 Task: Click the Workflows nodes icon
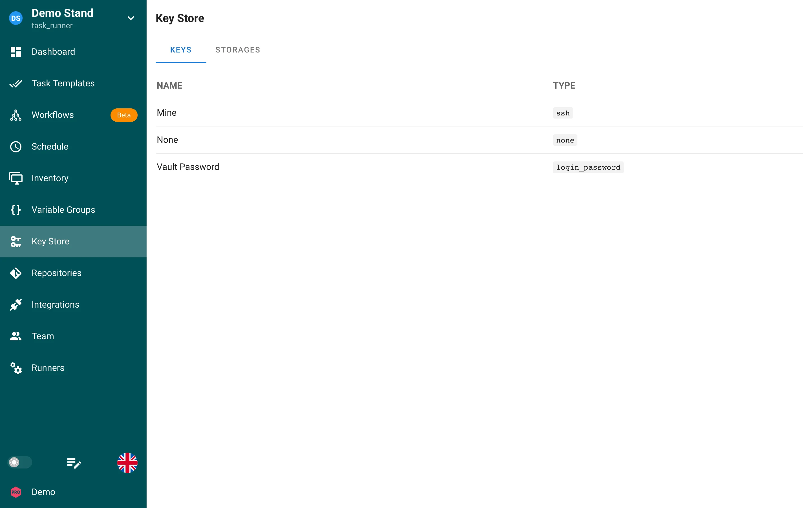(x=16, y=115)
